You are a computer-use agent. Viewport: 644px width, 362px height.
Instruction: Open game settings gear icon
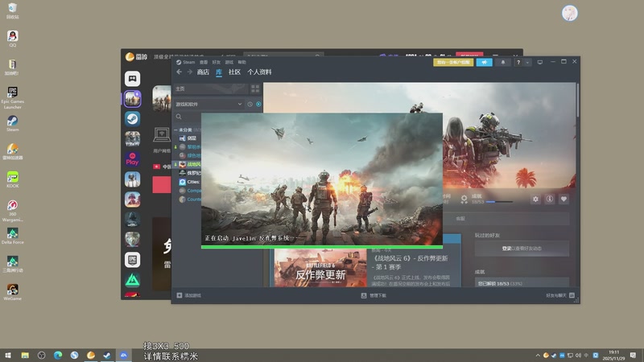point(535,199)
